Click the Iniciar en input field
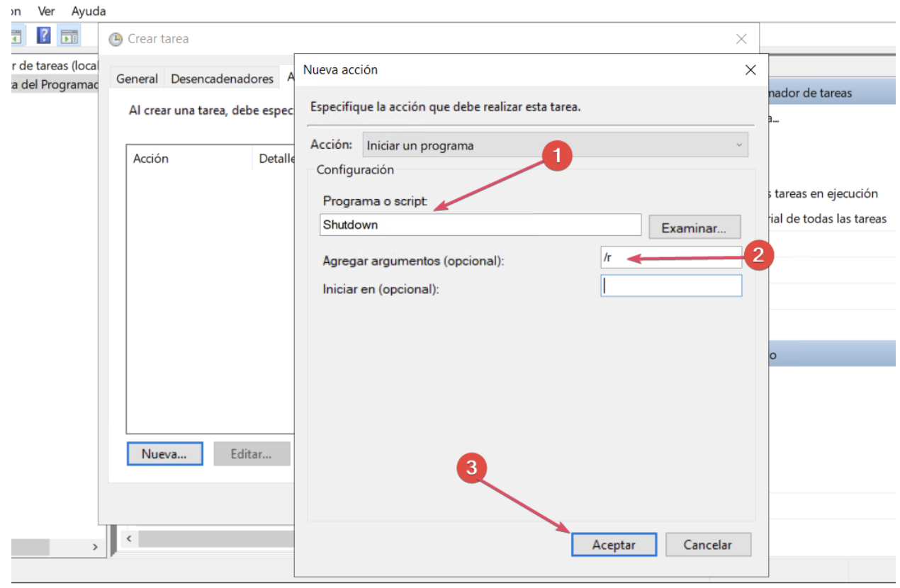Viewport: 900px width, 588px height. 670,286
